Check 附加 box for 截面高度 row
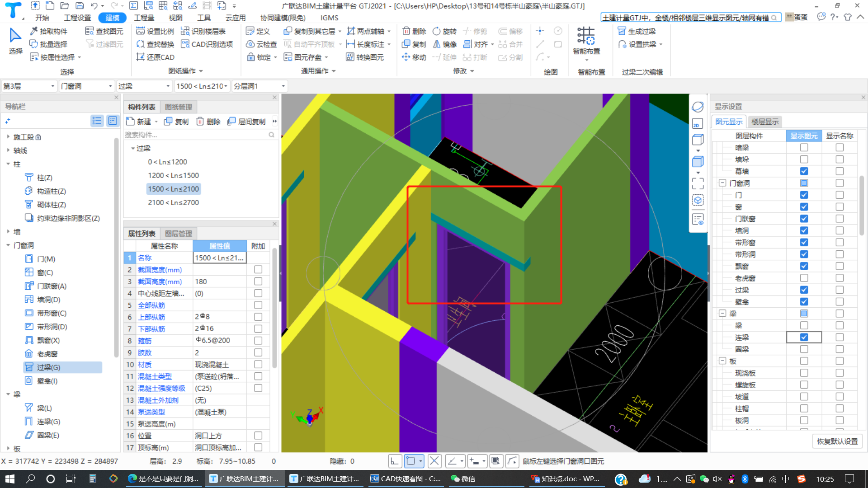This screenshot has height=488, width=868. click(x=258, y=282)
